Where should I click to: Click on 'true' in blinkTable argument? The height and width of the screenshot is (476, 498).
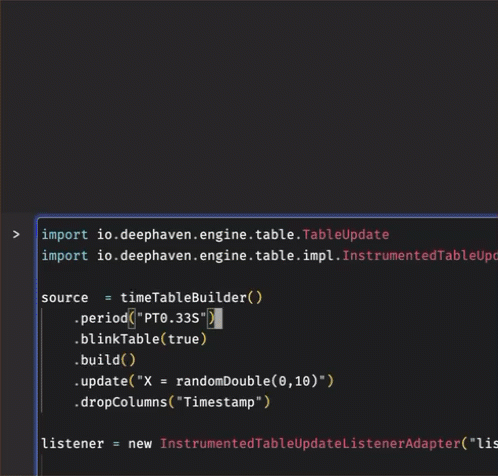click(x=183, y=339)
